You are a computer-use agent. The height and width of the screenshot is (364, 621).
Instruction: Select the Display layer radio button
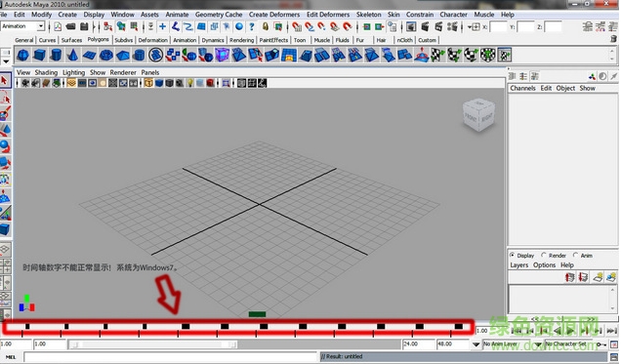[512, 256]
